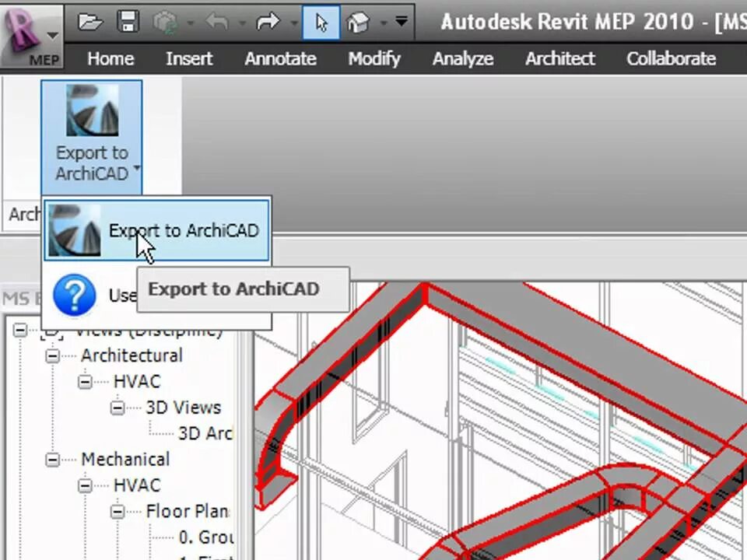Open the Home ribbon tab
Image resolution: width=747 pixels, height=560 pixels.
click(x=110, y=58)
